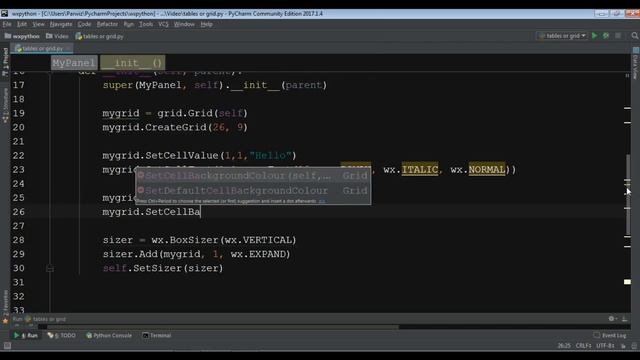This screenshot has width=640, height=360.
Task: Open the Refactor menu
Action: pyautogui.click(x=107, y=24)
